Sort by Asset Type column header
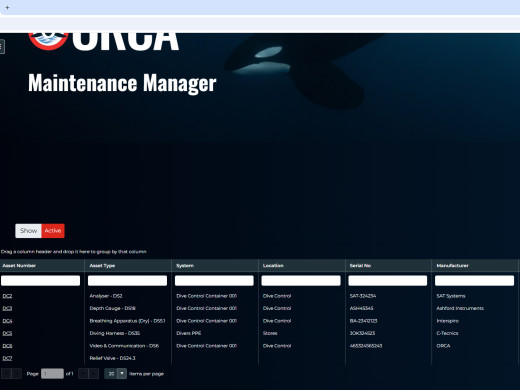 click(x=102, y=266)
